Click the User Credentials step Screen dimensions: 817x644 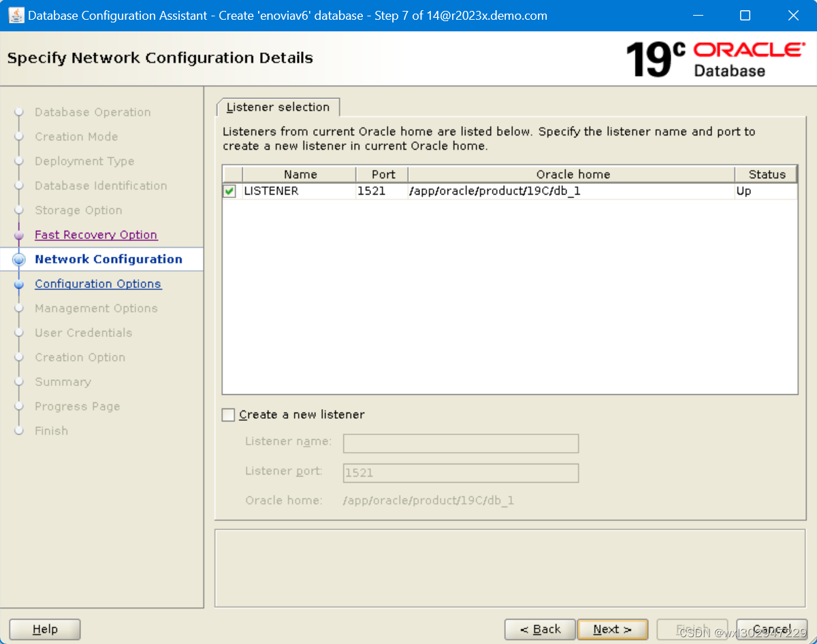pos(83,333)
